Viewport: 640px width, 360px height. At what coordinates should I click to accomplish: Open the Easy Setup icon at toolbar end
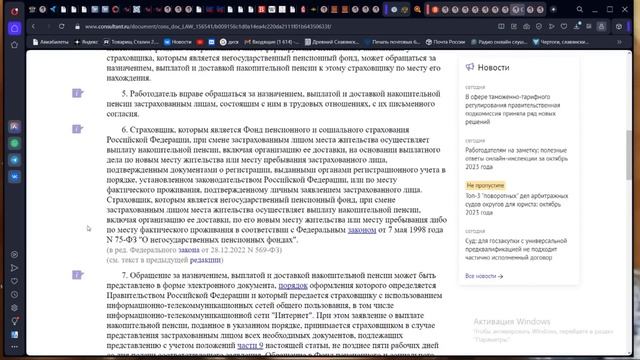(x=619, y=27)
